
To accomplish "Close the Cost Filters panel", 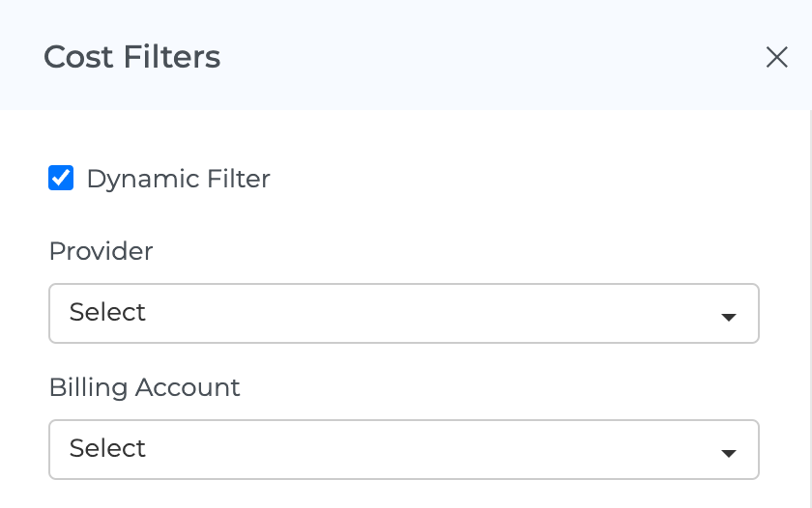I will 776,57.
